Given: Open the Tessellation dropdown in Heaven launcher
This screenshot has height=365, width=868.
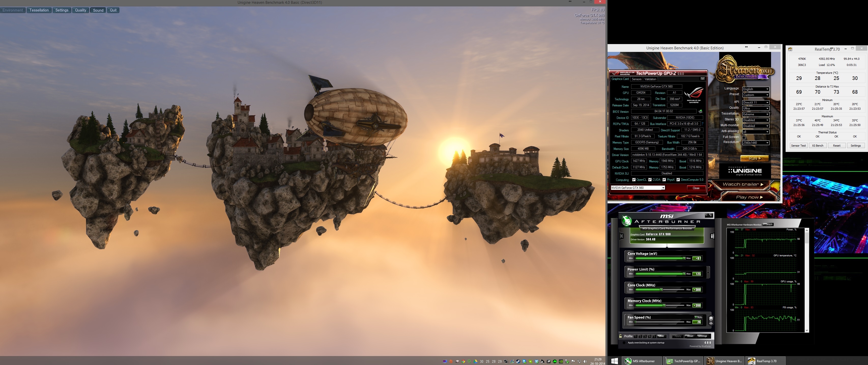Looking at the screenshot, I should point(756,114).
